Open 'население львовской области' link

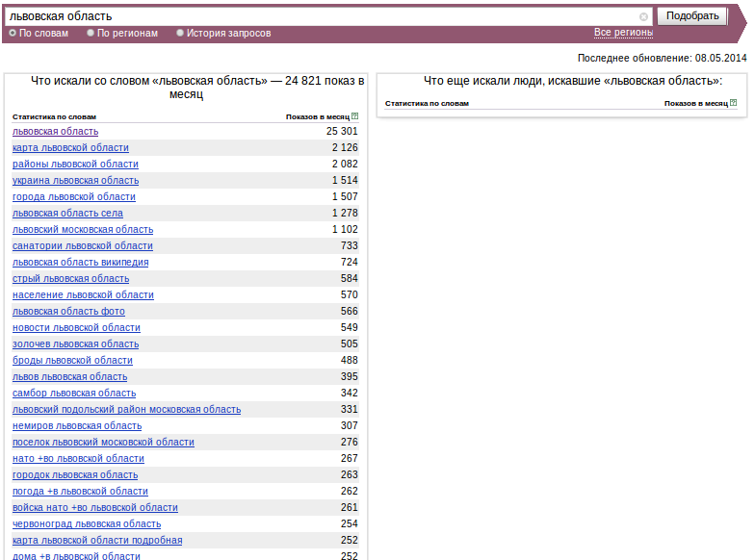(x=83, y=294)
